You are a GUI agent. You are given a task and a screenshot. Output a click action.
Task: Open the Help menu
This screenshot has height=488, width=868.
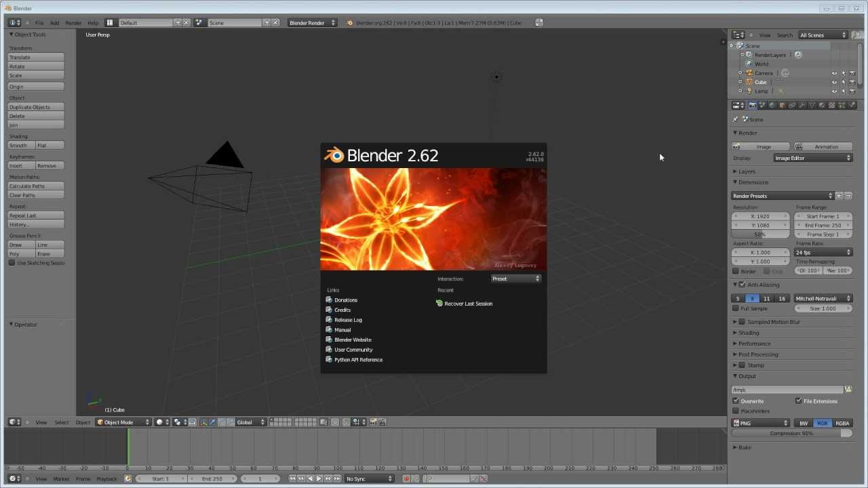click(93, 23)
